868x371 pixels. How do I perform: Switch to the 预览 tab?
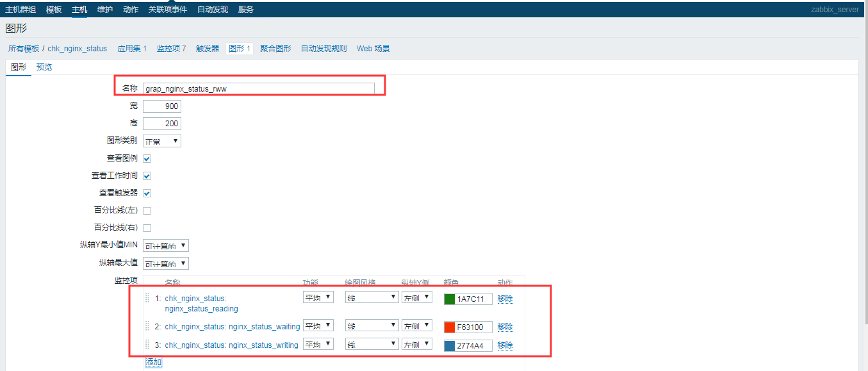click(x=44, y=67)
